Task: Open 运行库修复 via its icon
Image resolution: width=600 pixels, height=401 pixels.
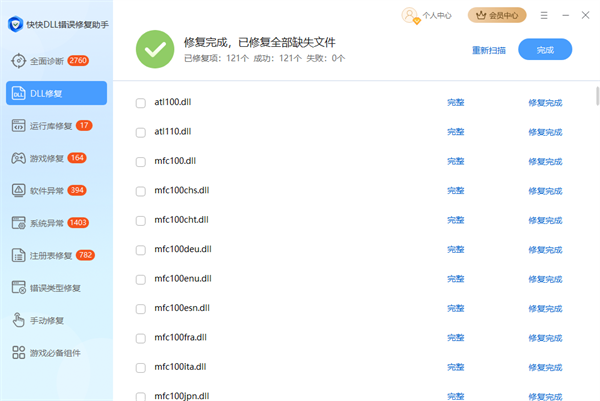Action: (x=18, y=126)
